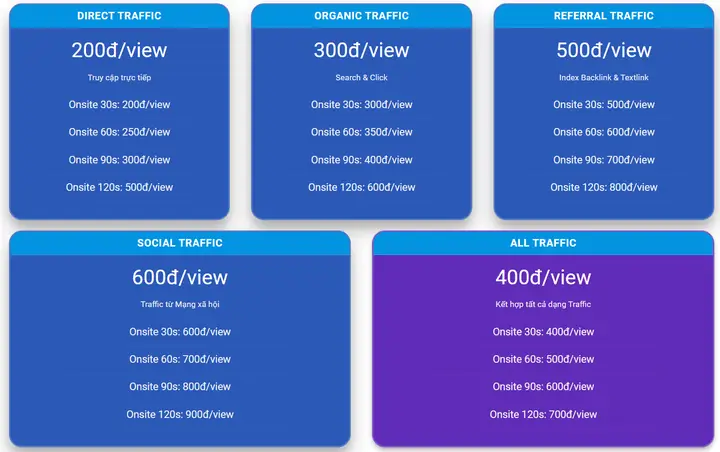Select the ORGANIC TRAFFIC card header
This screenshot has width=720, height=452.
(x=361, y=16)
